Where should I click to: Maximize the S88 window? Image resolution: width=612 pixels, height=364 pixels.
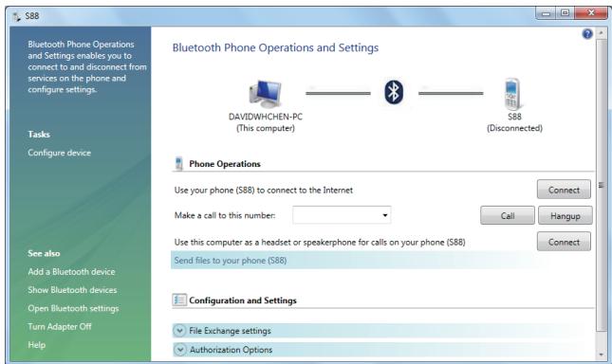(566, 13)
